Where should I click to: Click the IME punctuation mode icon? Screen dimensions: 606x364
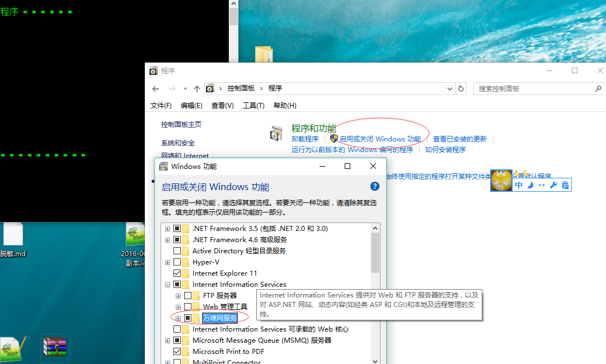pos(542,185)
